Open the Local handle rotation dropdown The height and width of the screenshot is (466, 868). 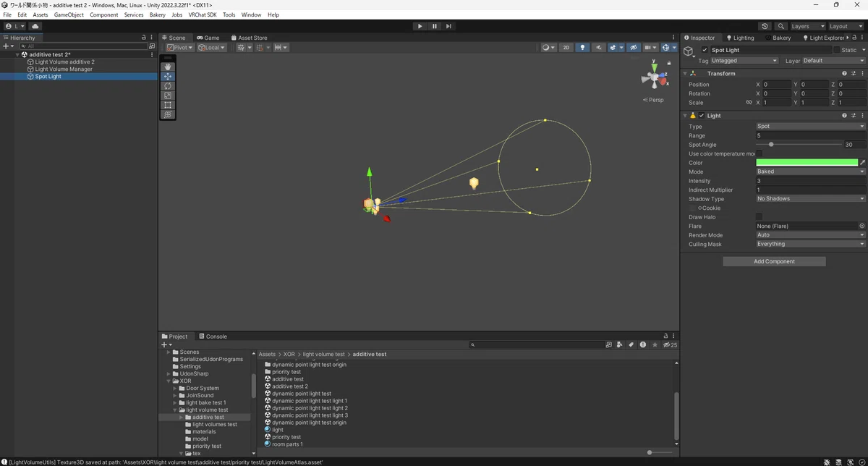pyautogui.click(x=211, y=48)
